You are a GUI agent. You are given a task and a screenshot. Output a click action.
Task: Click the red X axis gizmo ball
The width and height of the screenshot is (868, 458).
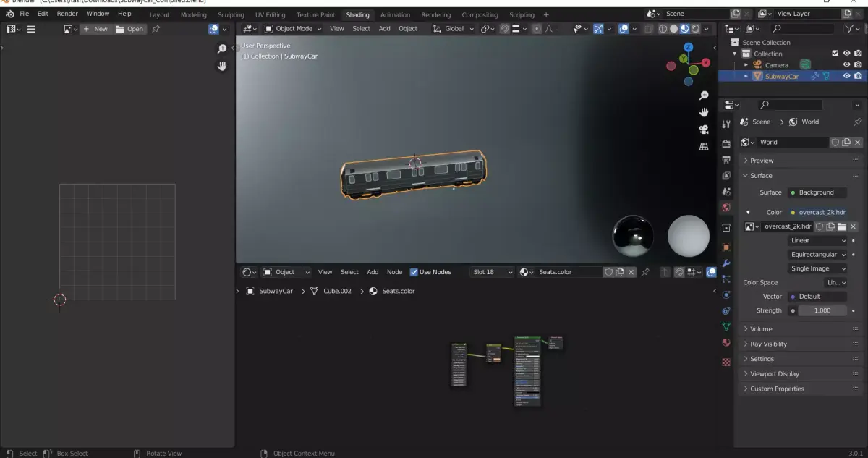point(705,63)
